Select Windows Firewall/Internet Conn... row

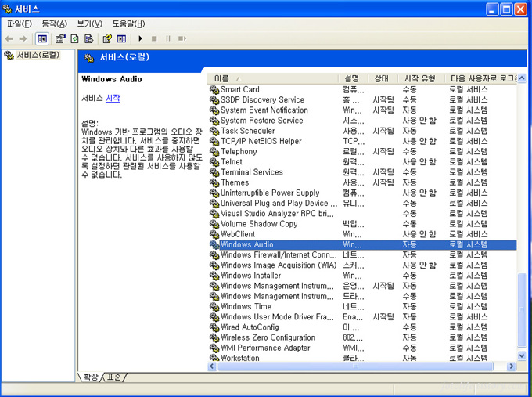pyautogui.click(x=362, y=255)
